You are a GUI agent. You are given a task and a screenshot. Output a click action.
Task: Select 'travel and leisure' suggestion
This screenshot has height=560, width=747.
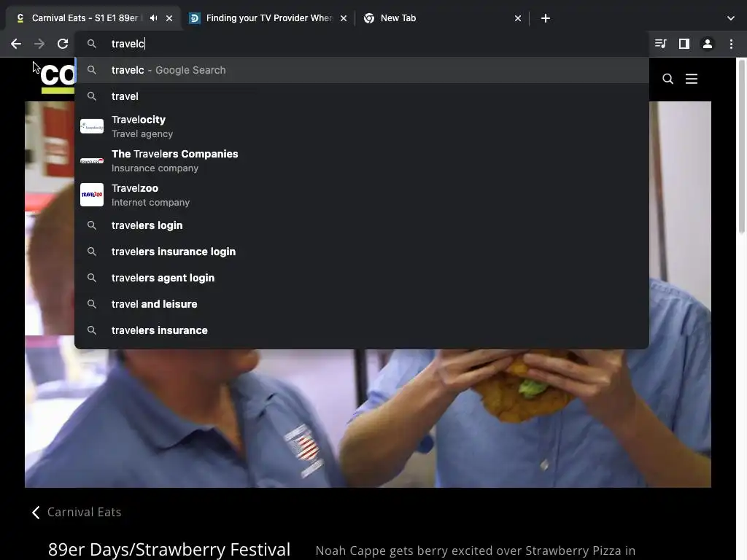tap(362, 304)
